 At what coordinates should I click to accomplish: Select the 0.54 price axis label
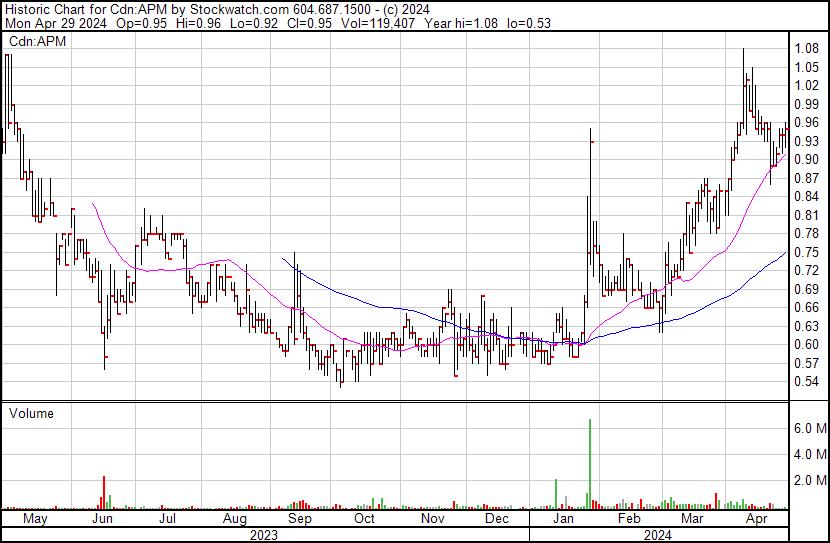coord(806,382)
